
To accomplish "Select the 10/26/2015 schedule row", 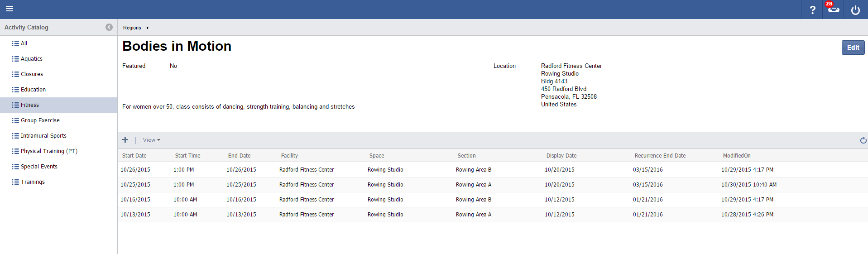I will click(x=135, y=170).
